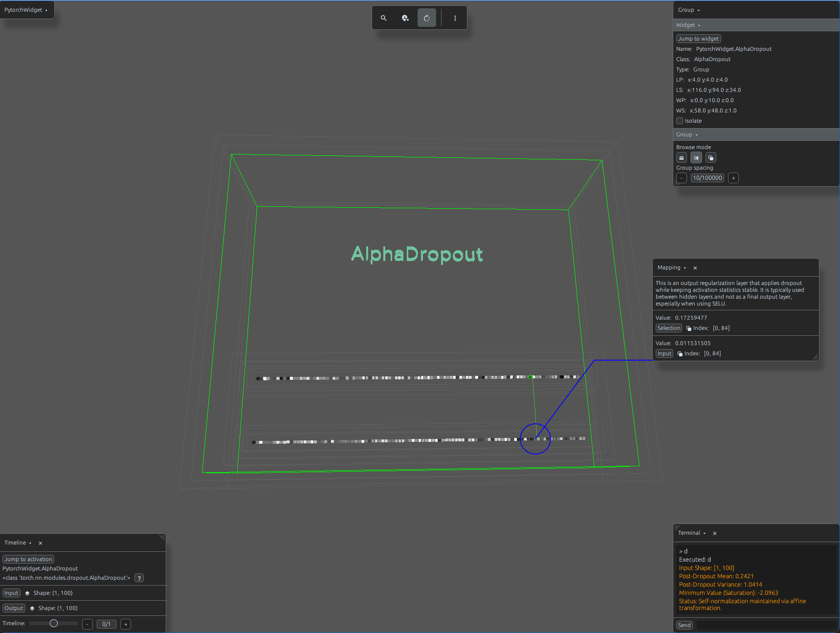Decrease group spacing with the minus button

tap(682, 178)
